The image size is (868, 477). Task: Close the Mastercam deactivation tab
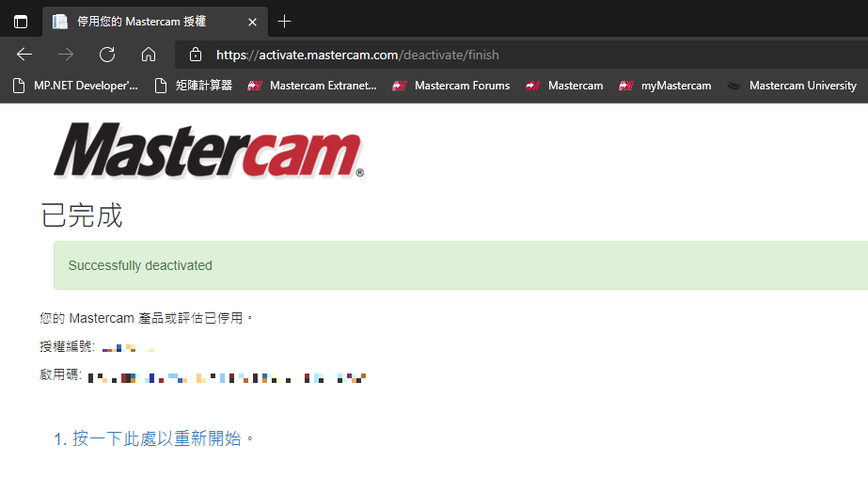click(x=252, y=22)
